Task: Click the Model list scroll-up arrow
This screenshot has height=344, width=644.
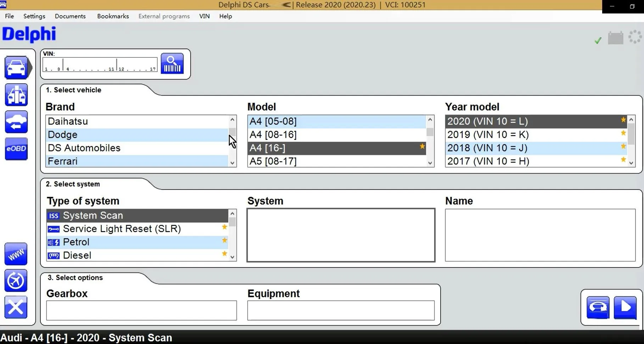Action: (430, 120)
